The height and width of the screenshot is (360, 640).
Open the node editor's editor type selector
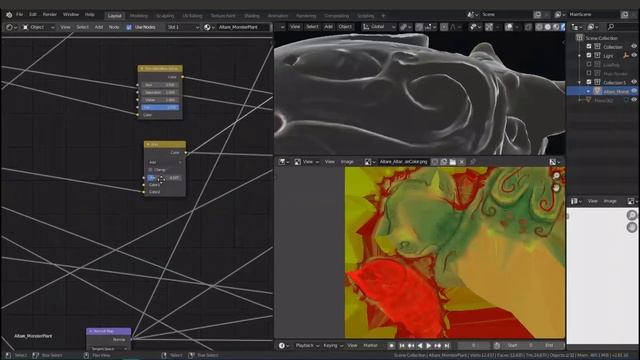[11, 27]
